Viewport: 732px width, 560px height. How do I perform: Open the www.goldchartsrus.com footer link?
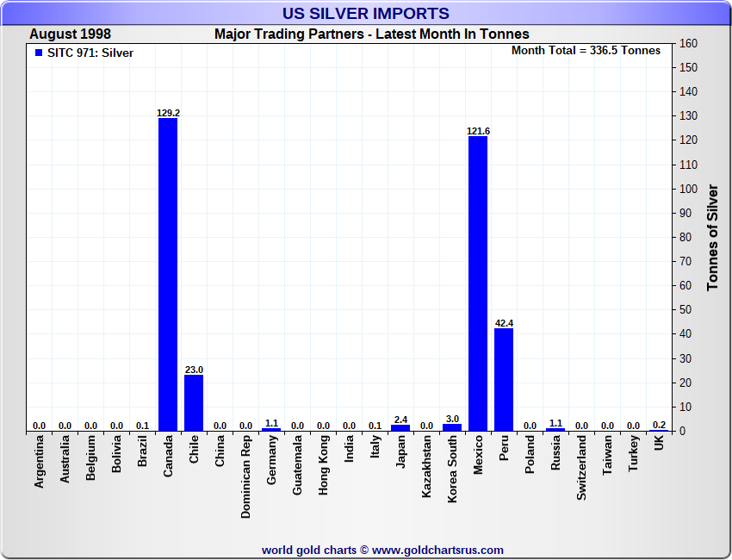point(437,550)
